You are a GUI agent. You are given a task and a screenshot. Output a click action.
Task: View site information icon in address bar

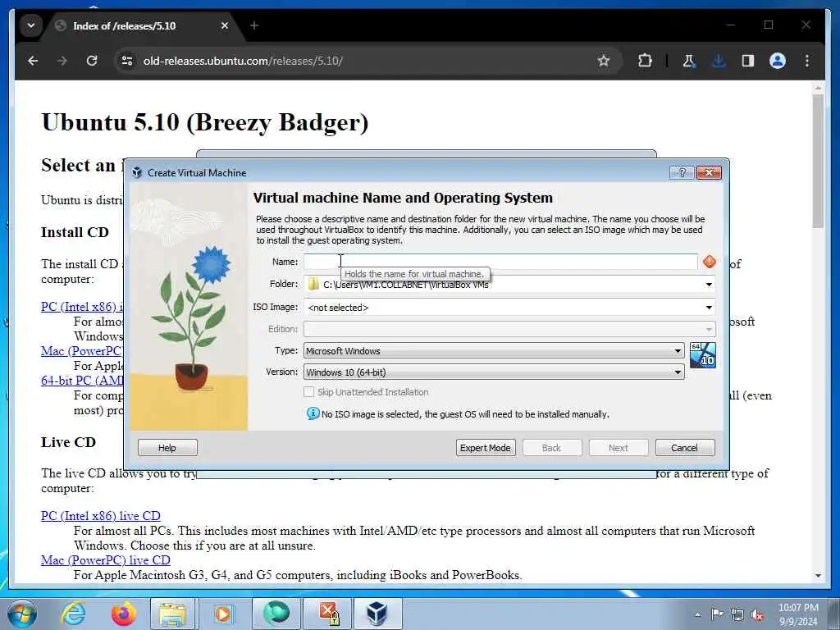pyautogui.click(x=127, y=61)
